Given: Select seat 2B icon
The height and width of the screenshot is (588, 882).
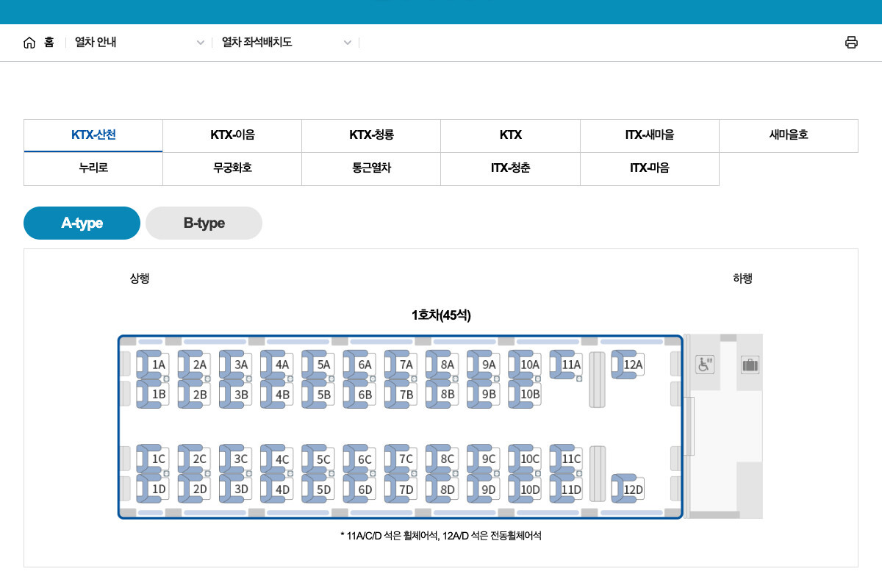Looking at the screenshot, I should (x=194, y=393).
